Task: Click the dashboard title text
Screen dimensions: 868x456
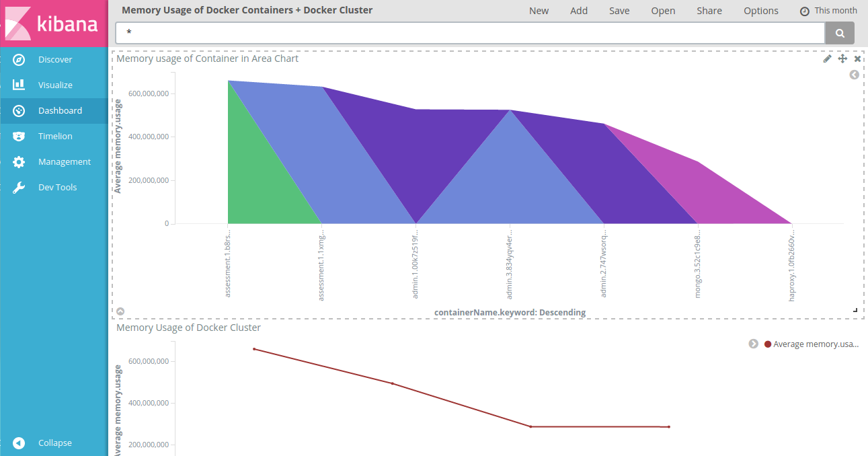Action: click(x=247, y=10)
